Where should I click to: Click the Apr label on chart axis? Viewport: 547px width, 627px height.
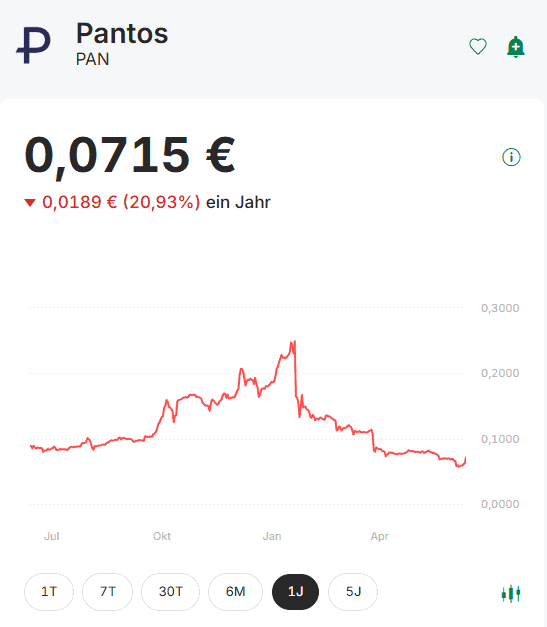[379, 536]
